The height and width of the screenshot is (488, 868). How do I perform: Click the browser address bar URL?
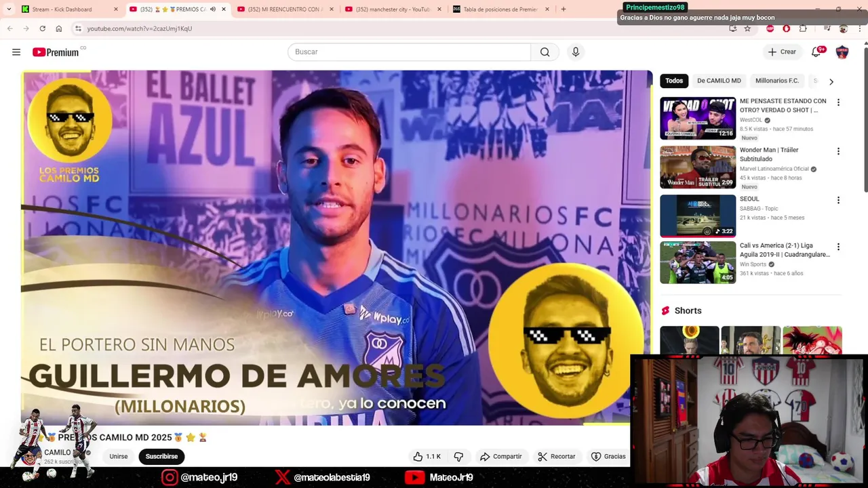pos(140,28)
